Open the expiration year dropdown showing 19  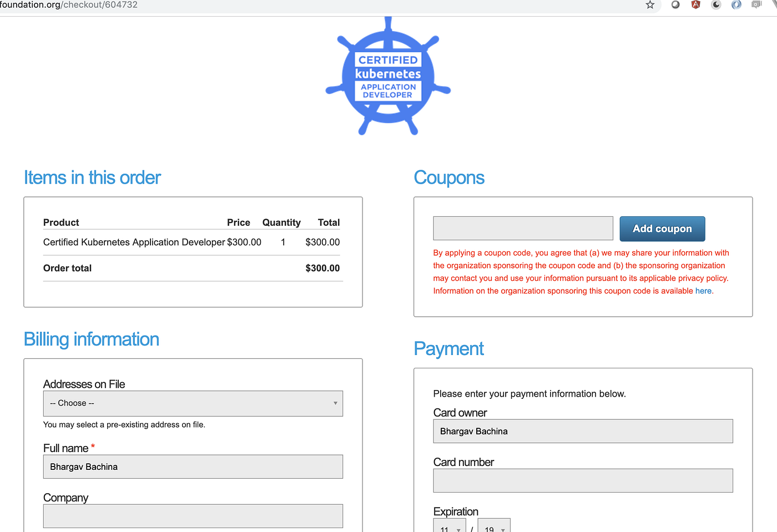494,525
